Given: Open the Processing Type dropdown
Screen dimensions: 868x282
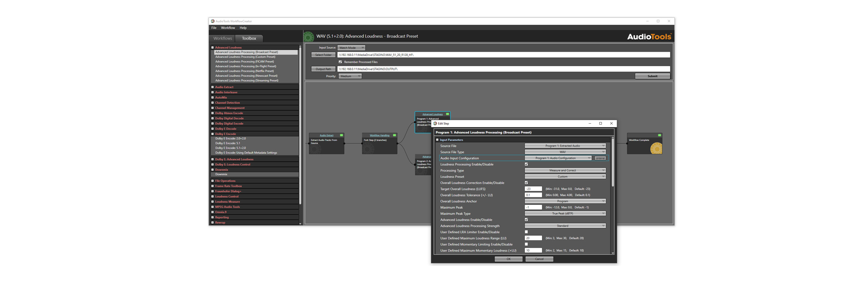Looking at the screenshot, I should pyautogui.click(x=565, y=171).
